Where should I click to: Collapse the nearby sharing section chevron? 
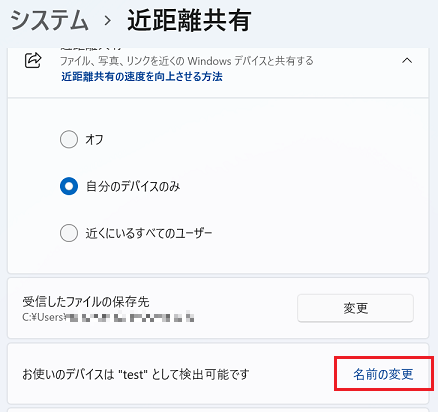point(407,61)
